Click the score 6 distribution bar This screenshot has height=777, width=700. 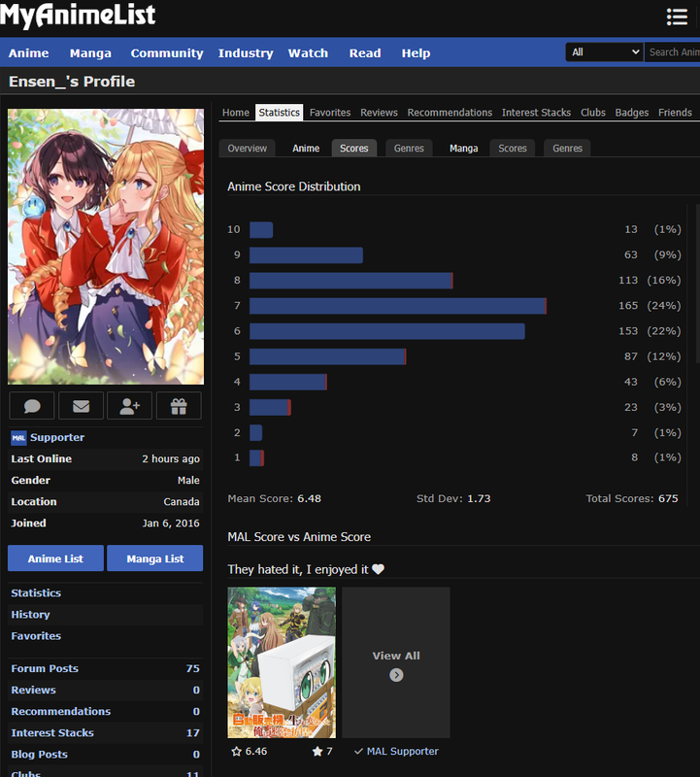(387, 331)
